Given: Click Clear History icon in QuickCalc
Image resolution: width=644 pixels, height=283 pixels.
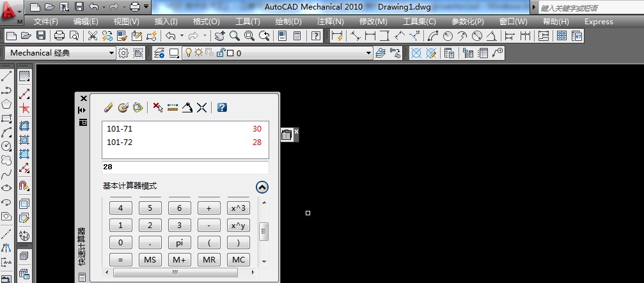Looking at the screenshot, I should click(123, 107).
